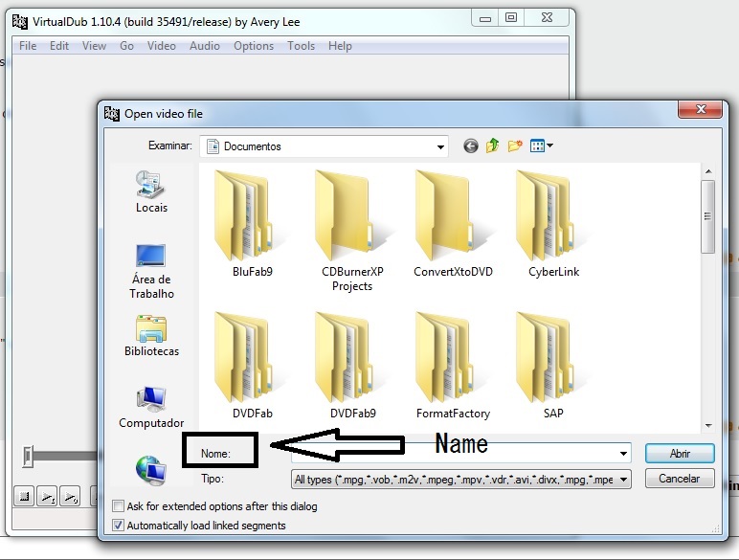Image resolution: width=739 pixels, height=560 pixels.
Task: Open the Go menu
Action: (x=126, y=46)
